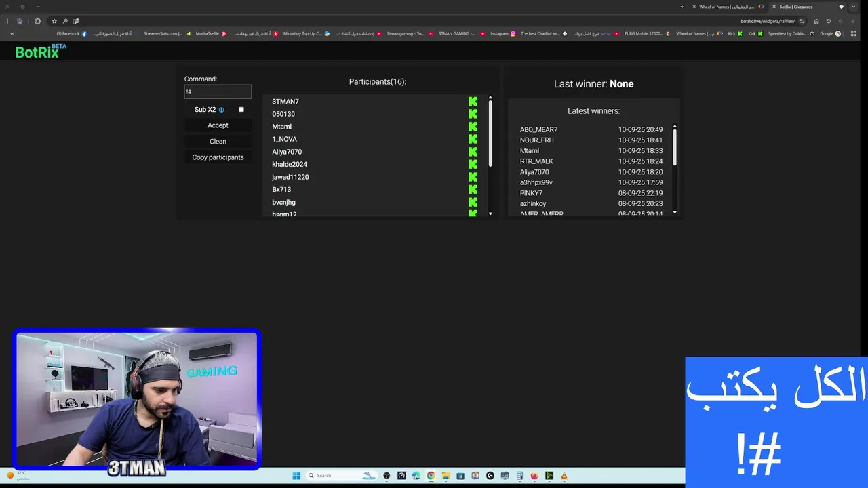
Task: Open the Instagram bookmark
Action: pos(503,33)
